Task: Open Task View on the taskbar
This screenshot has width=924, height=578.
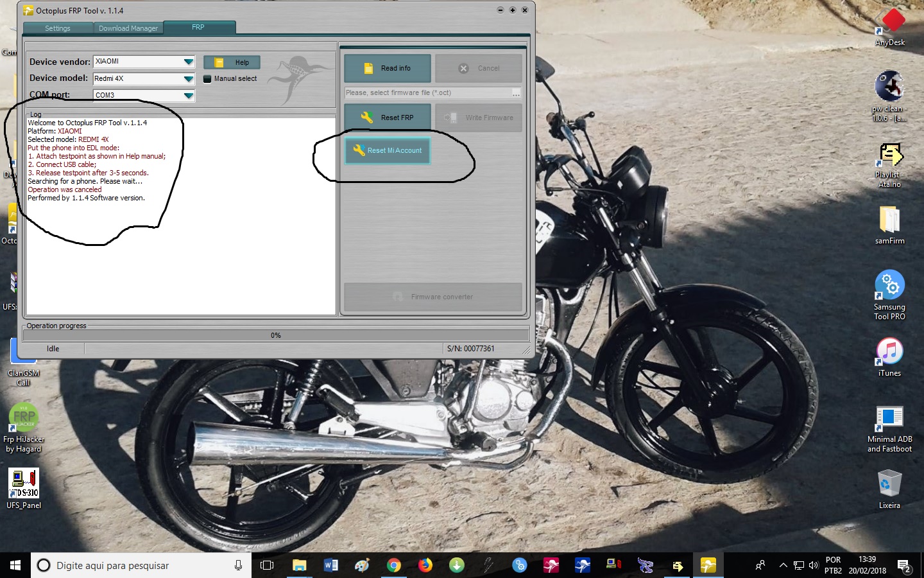Action: click(267, 565)
